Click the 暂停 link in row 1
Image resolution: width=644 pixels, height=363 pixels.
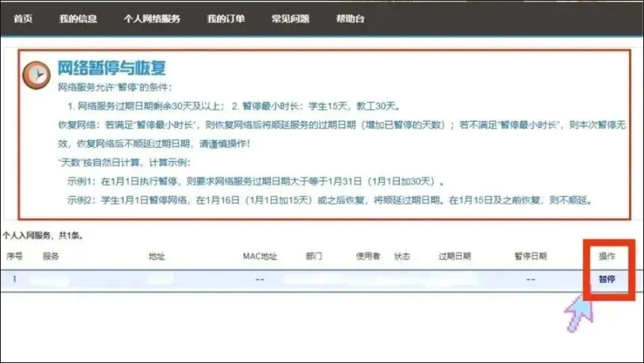607,279
